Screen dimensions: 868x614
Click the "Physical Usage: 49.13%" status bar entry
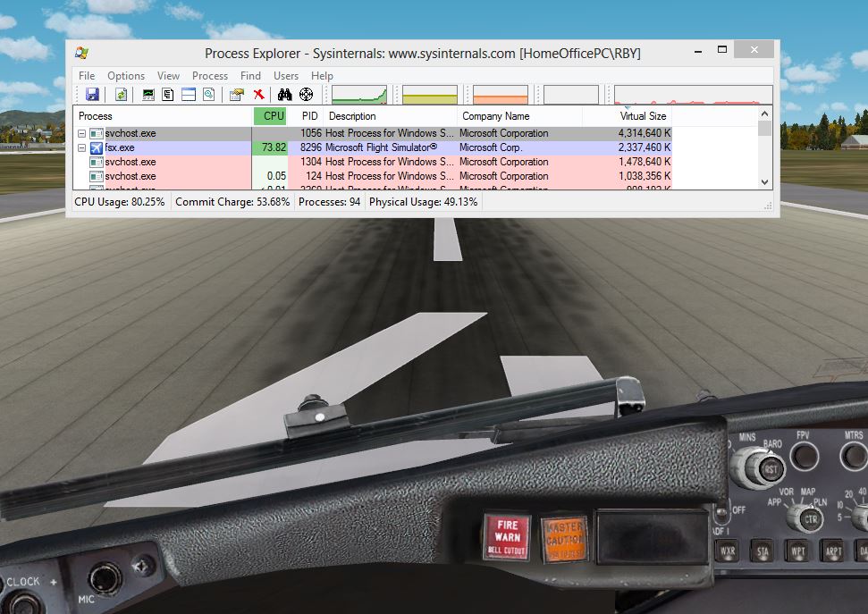(x=424, y=202)
